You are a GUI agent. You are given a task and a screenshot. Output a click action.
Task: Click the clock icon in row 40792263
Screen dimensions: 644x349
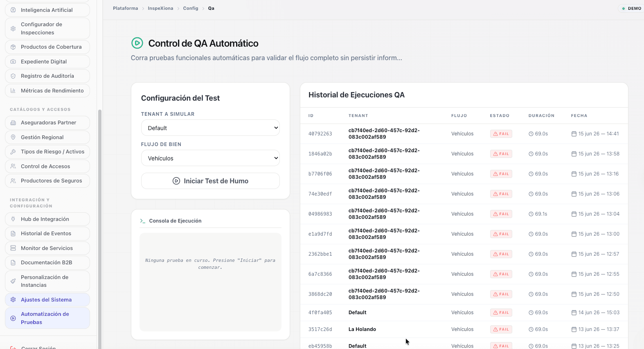pos(531,134)
